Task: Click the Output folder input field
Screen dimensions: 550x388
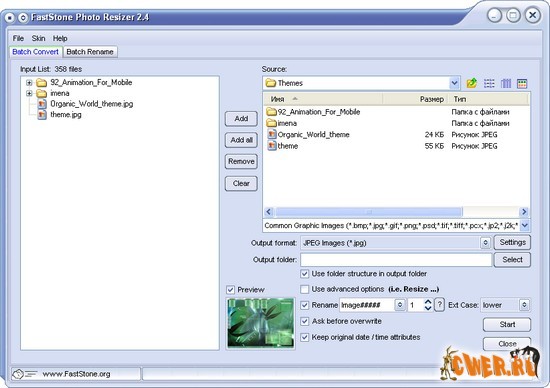Action: click(x=396, y=260)
